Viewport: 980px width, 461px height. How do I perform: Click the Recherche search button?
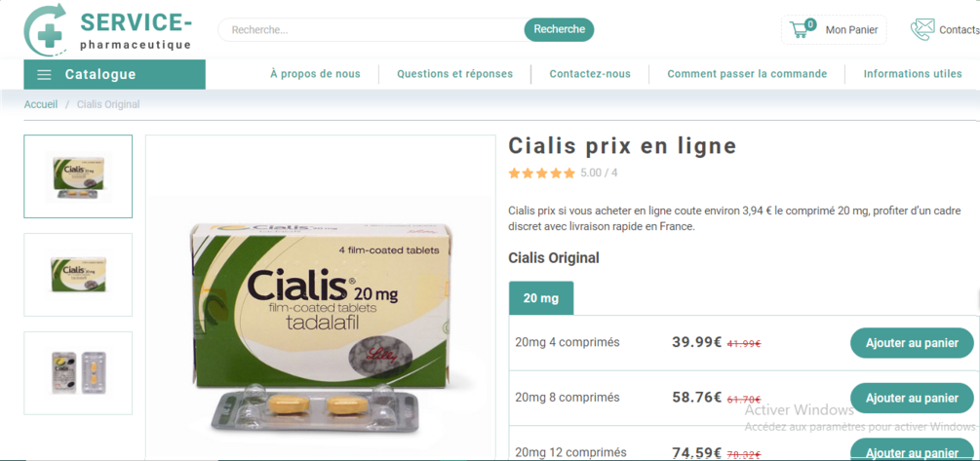pos(559,29)
